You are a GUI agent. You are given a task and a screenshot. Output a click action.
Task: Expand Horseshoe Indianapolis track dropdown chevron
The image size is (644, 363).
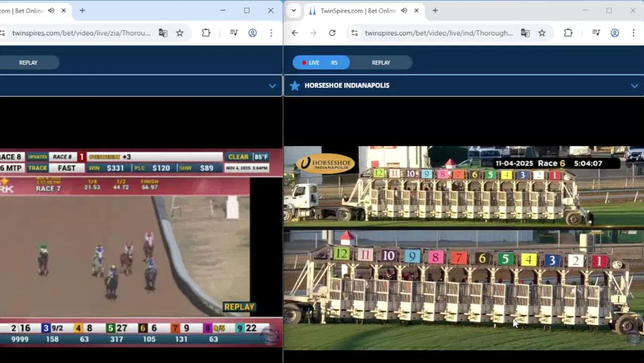coord(634,86)
